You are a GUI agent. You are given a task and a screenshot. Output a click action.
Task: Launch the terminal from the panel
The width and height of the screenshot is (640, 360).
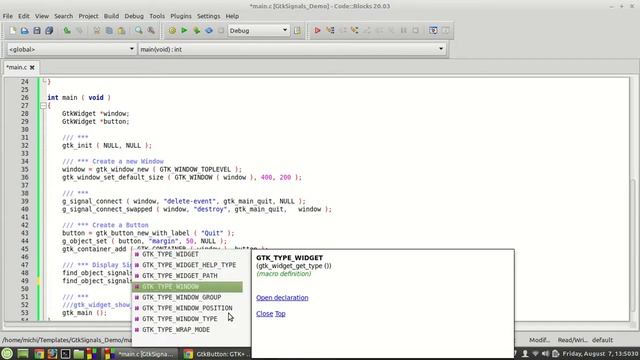pos(65,354)
